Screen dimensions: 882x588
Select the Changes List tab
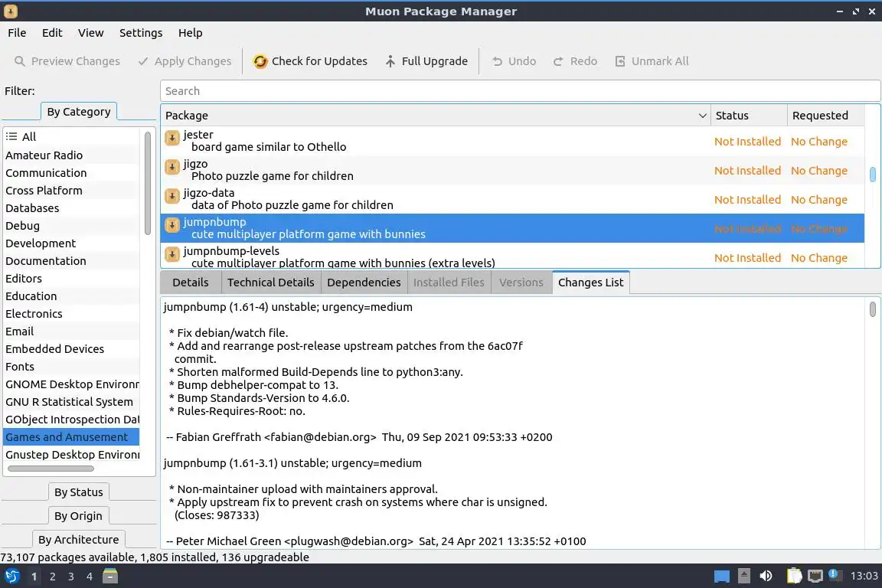pyautogui.click(x=590, y=283)
